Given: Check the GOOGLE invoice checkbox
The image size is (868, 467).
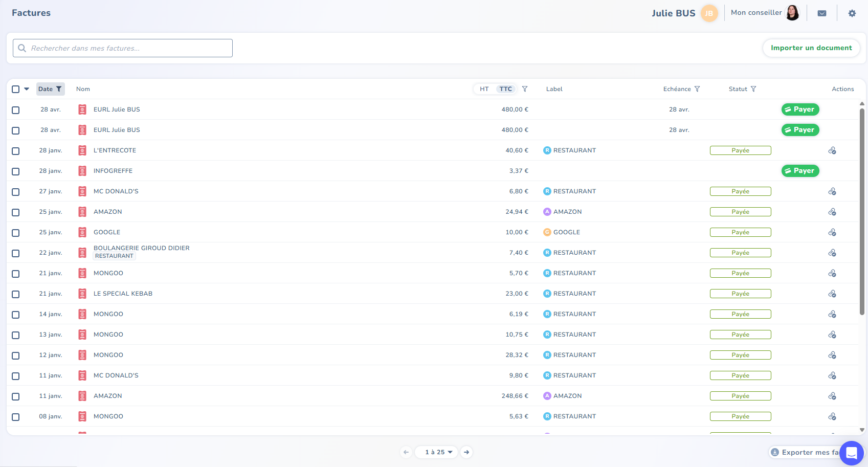Looking at the screenshot, I should (15, 233).
